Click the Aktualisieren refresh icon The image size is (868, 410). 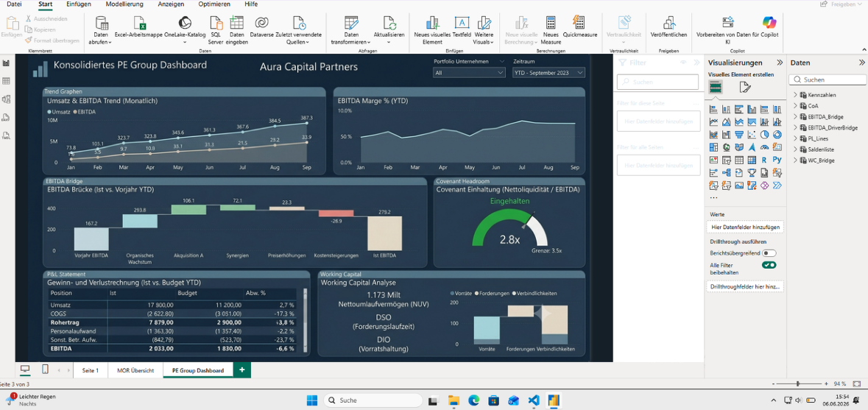coord(391,23)
